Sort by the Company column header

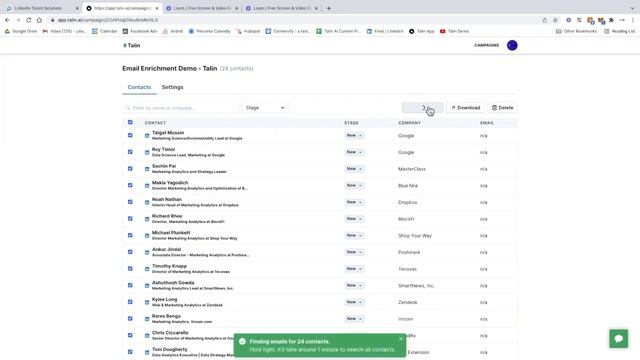[409, 123]
